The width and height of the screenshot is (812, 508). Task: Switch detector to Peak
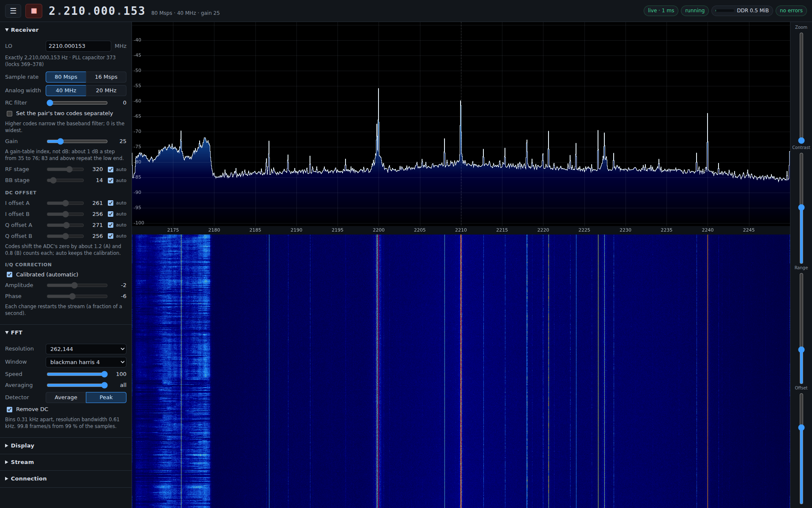coord(106,398)
